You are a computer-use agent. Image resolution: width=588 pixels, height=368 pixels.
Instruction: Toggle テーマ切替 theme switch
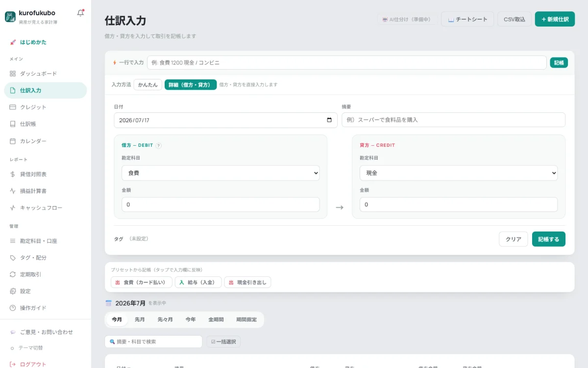[x=26, y=348]
